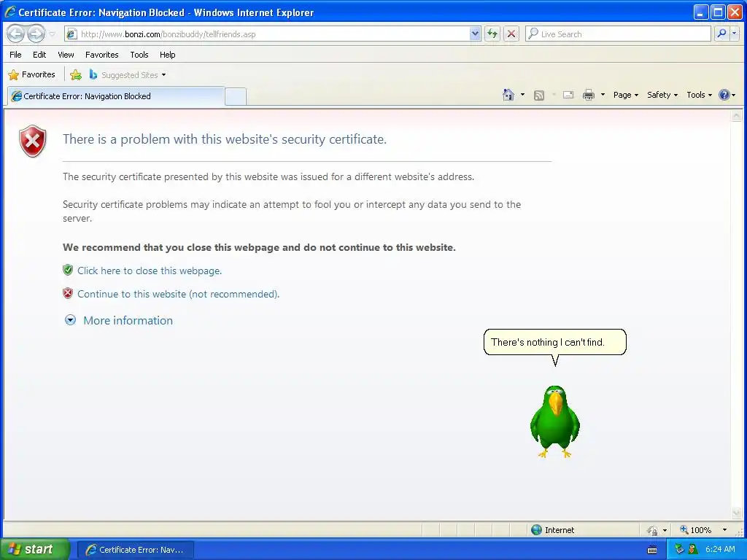Open the Help menu
Screen dimensions: 747x560
point(167,55)
